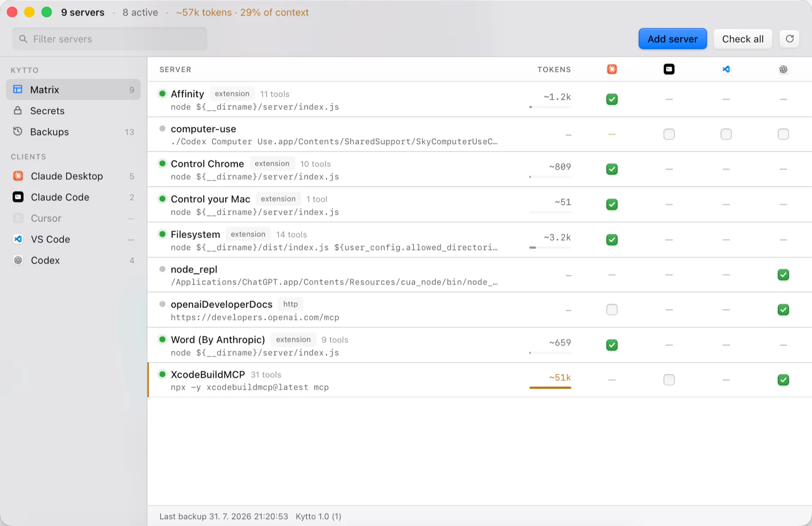This screenshot has width=812, height=526.
Task: Click the Cursor sidebar icon
Action: pyautogui.click(x=18, y=218)
